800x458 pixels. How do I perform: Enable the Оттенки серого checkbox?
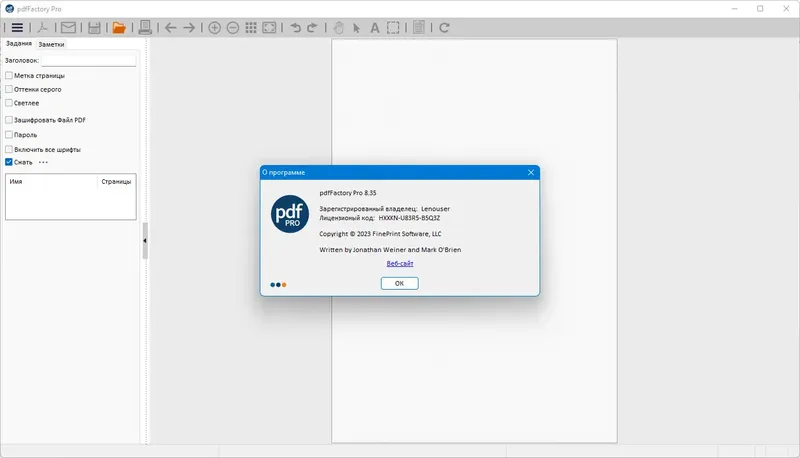[9, 89]
